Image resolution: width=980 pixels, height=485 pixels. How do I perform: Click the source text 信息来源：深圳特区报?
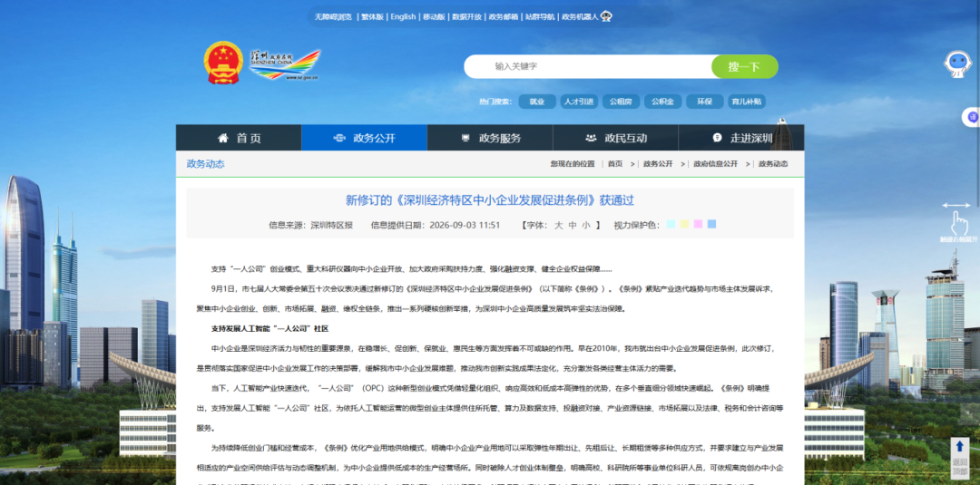310,226
